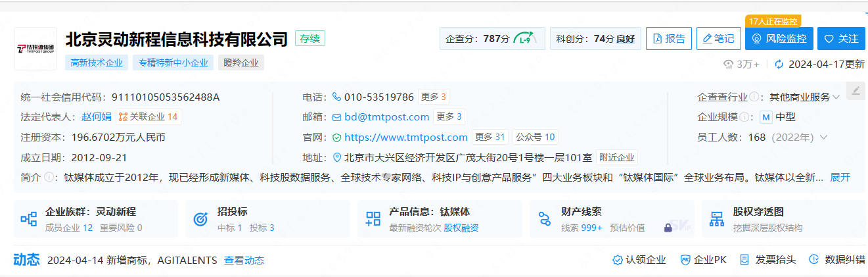
Task: Open the 报告 report button
Action: [x=669, y=38]
